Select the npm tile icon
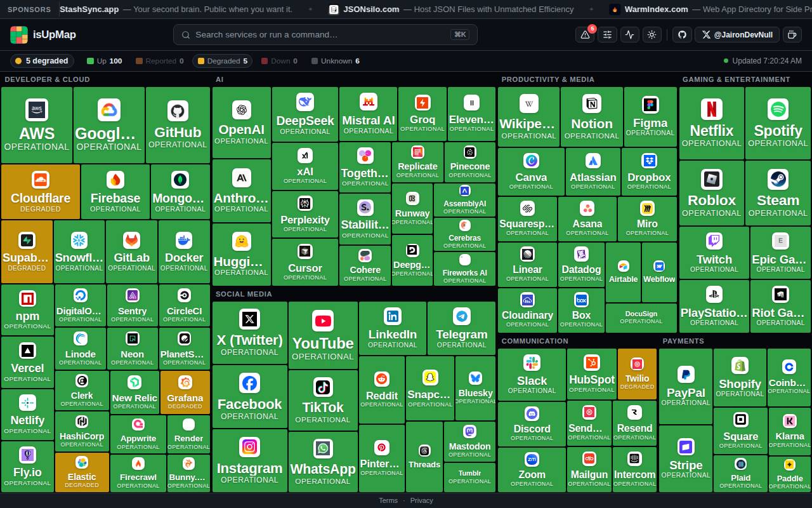Image resolution: width=812 pixels, height=508 pixels. pos(27,298)
